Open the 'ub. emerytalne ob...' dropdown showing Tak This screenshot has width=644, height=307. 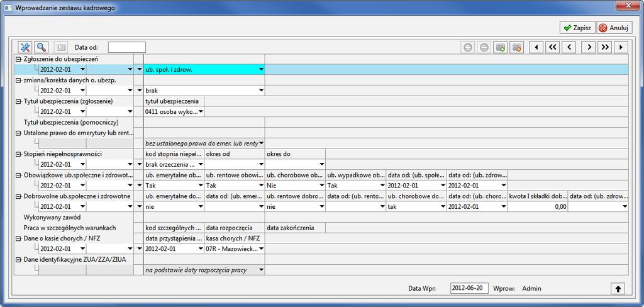point(201,186)
